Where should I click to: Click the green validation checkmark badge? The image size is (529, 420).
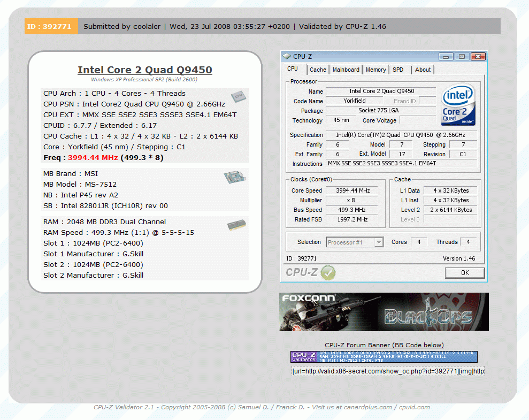(x=328, y=272)
